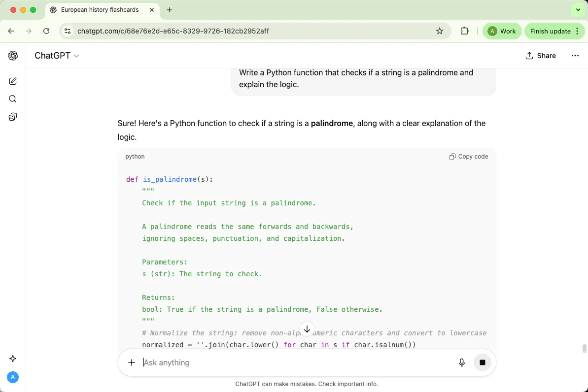Screen dimensions: 588x392
Task: Click the Copy code button
Action: point(469,157)
